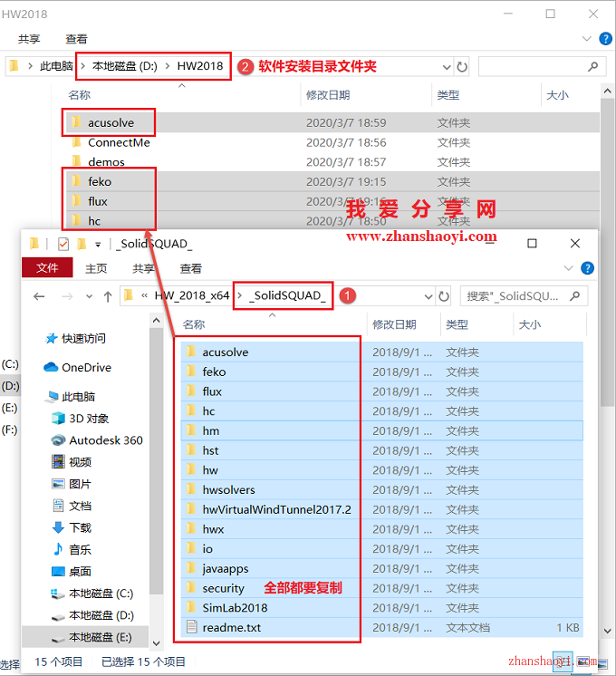Click the search box in HW2018 window
The height and width of the screenshot is (676, 616).
tap(543, 66)
